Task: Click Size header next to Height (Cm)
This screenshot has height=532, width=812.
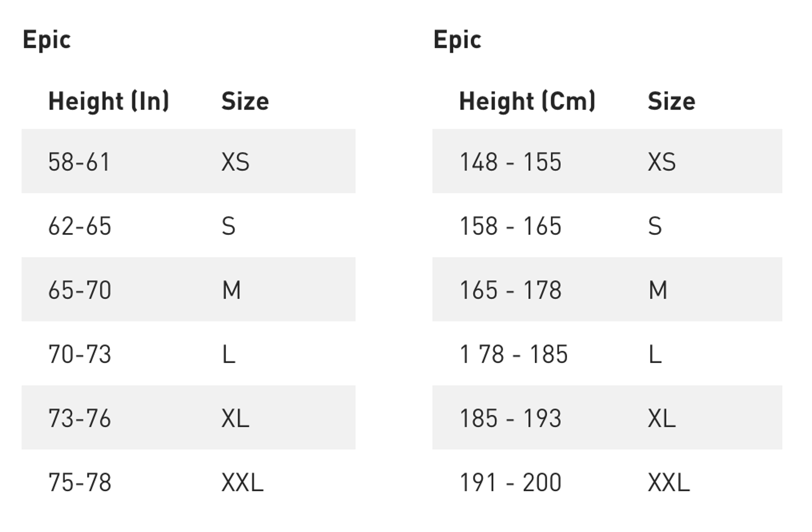Action: [671, 101]
